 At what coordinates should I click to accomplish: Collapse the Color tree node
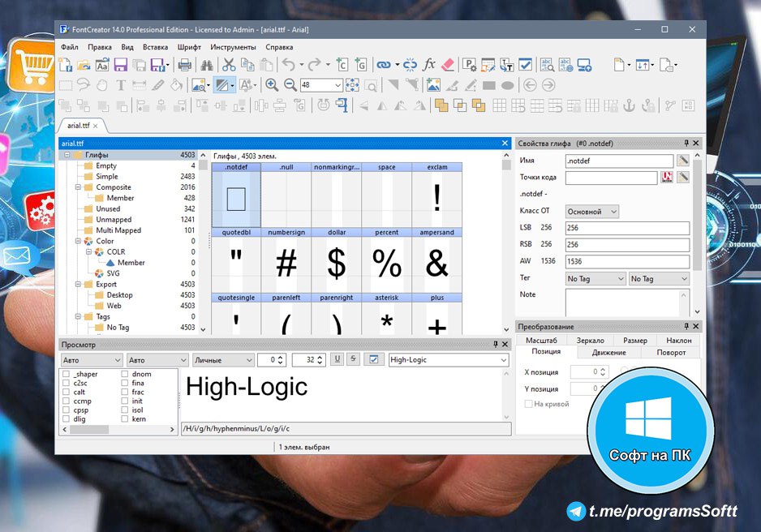(78, 241)
